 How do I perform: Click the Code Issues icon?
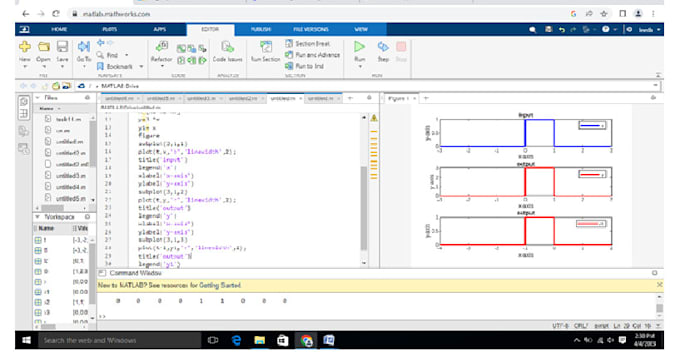(x=227, y=46)
